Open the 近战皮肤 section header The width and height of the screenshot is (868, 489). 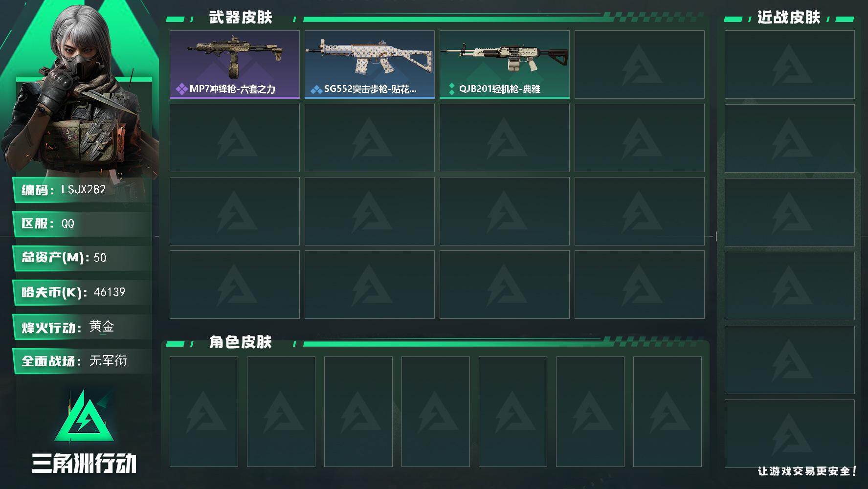point(789,18)
